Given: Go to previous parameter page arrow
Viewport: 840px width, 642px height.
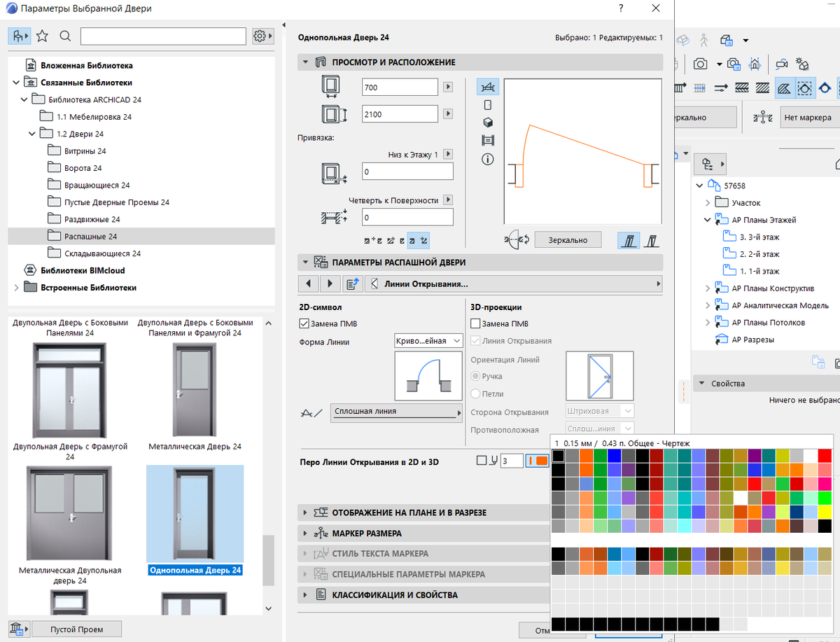Looking at the screenshot, I should click(309, 284).
